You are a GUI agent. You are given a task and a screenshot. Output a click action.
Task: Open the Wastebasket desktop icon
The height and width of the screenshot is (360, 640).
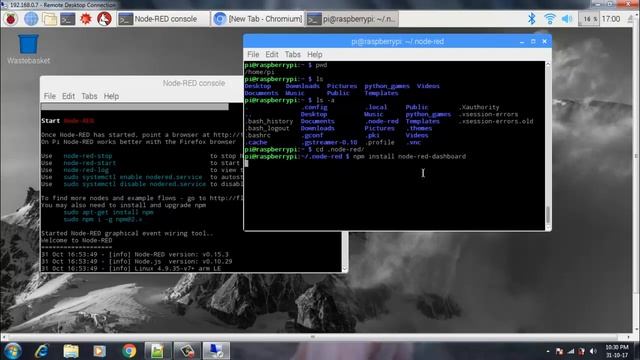[x=28, y=49]
